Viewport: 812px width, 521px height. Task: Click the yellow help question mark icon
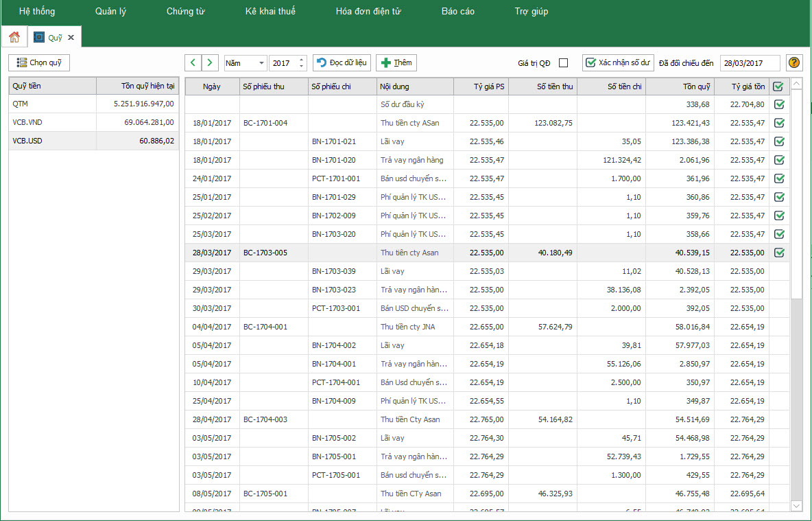pos(794,62)
